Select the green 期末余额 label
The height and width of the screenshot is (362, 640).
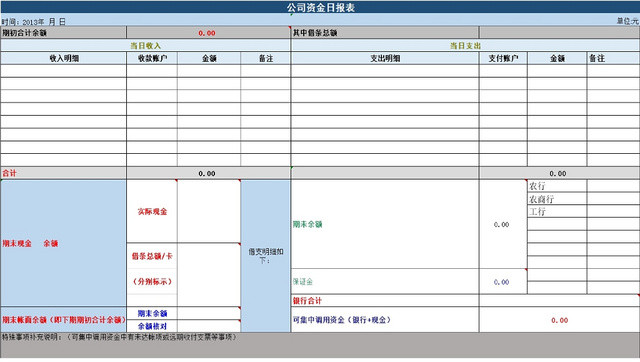[308, 224]
